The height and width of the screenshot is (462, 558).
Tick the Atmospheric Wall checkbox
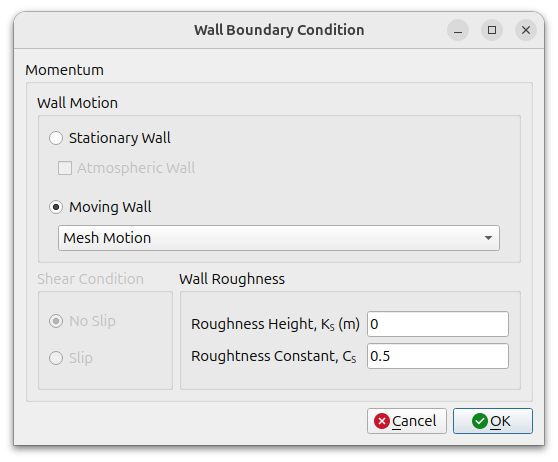65,168
